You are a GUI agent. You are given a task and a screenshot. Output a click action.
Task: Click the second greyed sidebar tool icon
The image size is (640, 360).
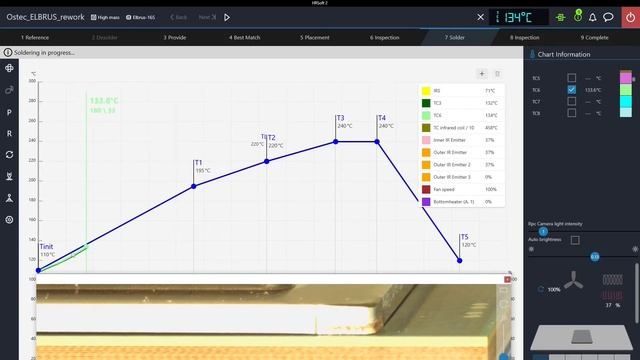[9, 90]
